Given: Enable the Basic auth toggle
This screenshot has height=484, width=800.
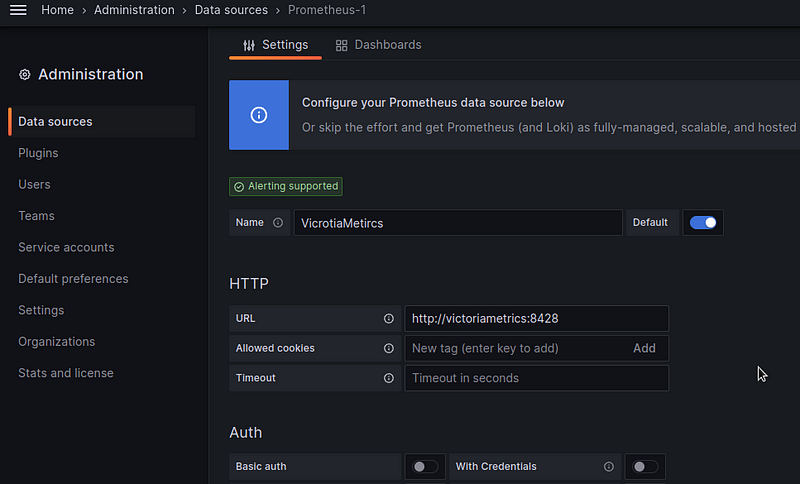Looking at the screenshot, I should coord(425,466).
